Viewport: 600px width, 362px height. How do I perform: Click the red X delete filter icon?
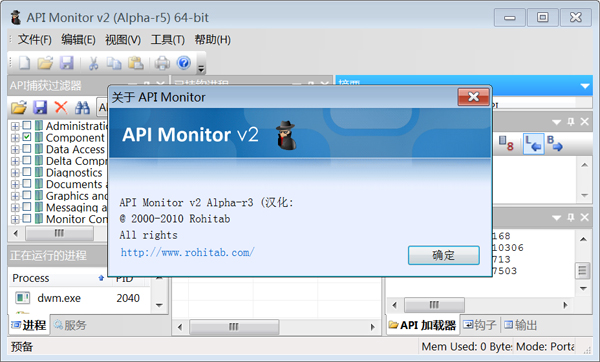pos(61,108)
